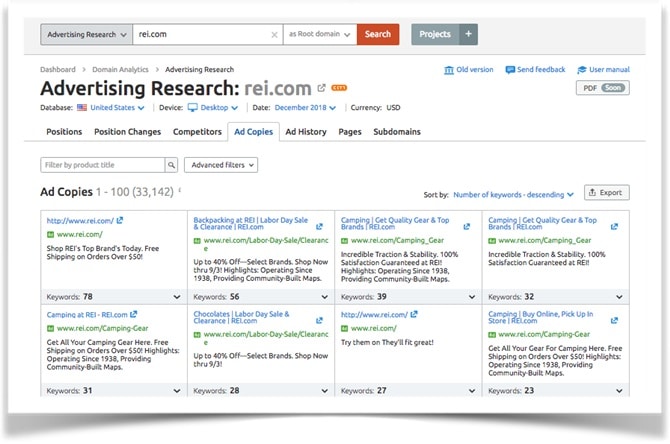This screenshot has width=670, height=444.
Task: Open the first http://www.rei.com/ ad title
Action: [x=80, y=221]
